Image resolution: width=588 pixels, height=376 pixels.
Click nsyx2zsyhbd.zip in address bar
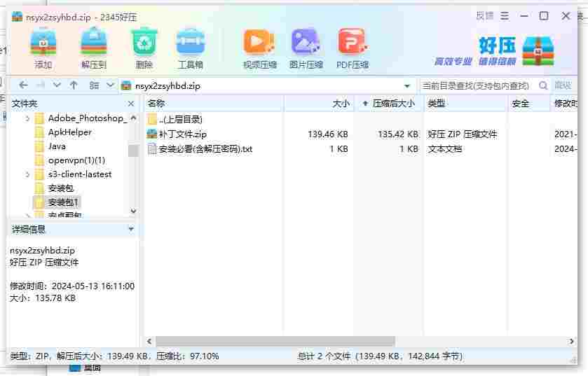click(167, 85)
